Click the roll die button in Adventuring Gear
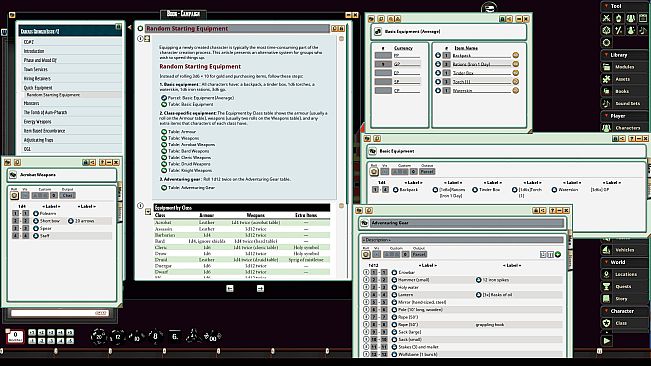This screenshot has height=366, width=651. (x=366, y=254)
